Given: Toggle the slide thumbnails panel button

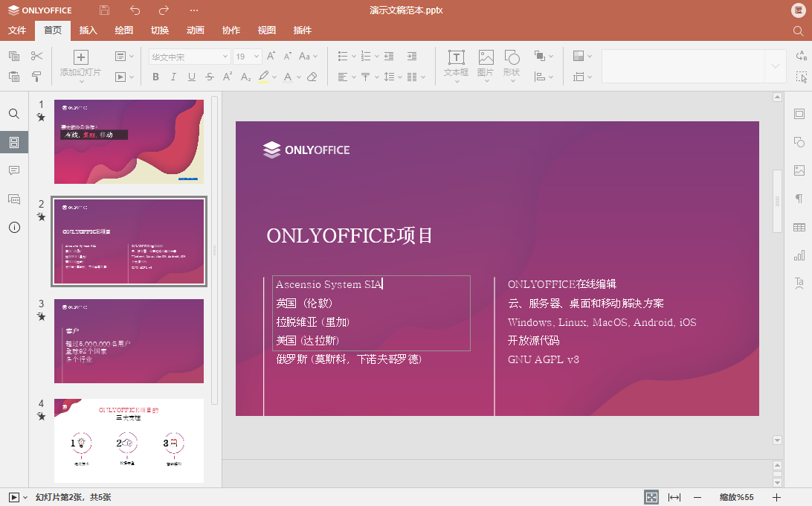Looking at the screenshot, I should click(x=14, y=142).
